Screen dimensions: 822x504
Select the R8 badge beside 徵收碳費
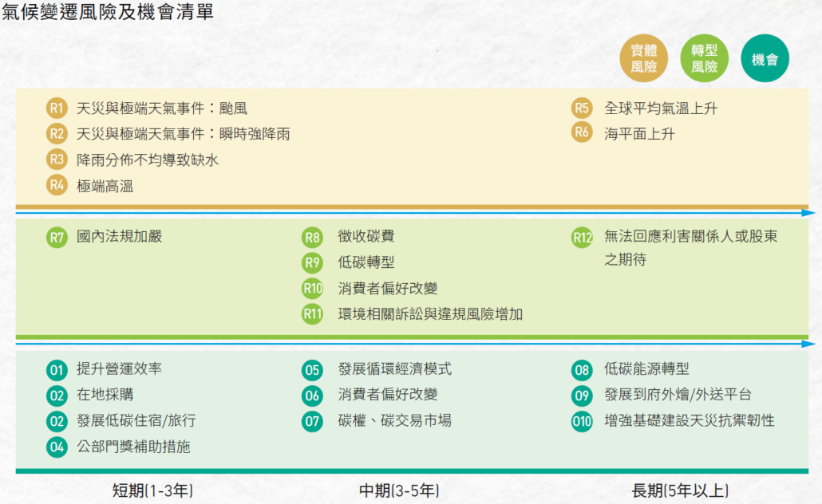click(313, 238)
